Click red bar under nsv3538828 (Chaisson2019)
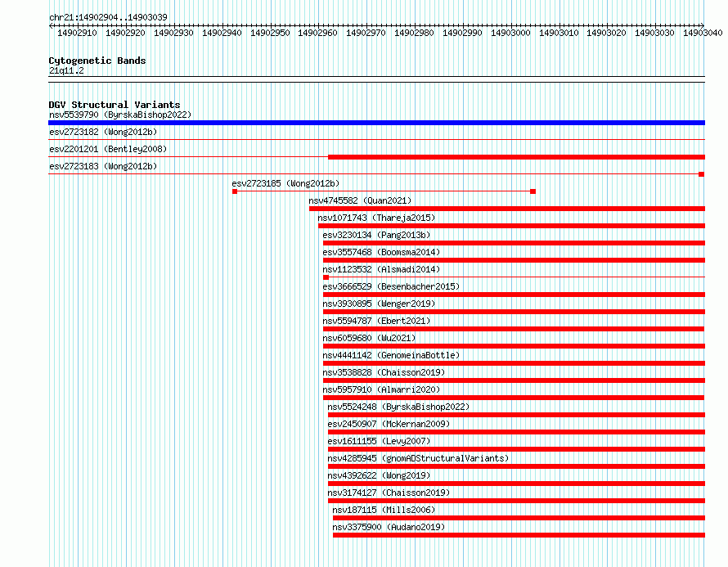The height and width of the screenshot is (567, 728). (x=514, y=380)
